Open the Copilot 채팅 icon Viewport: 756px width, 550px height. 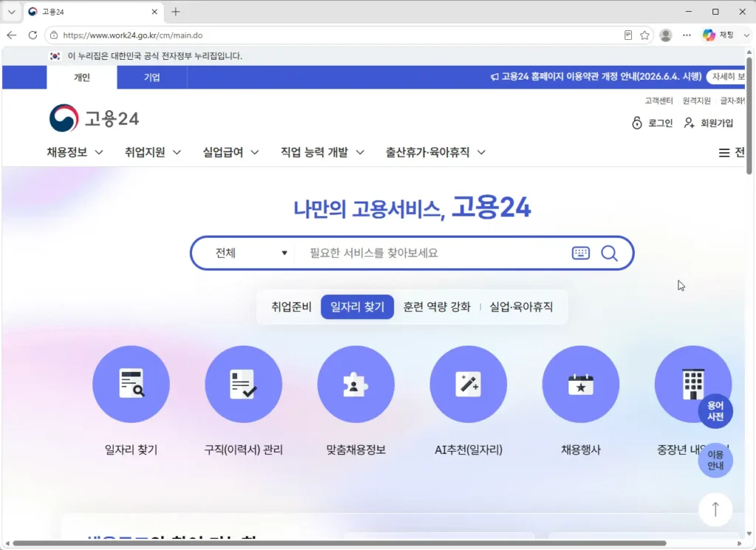click(x=718, y=35)
